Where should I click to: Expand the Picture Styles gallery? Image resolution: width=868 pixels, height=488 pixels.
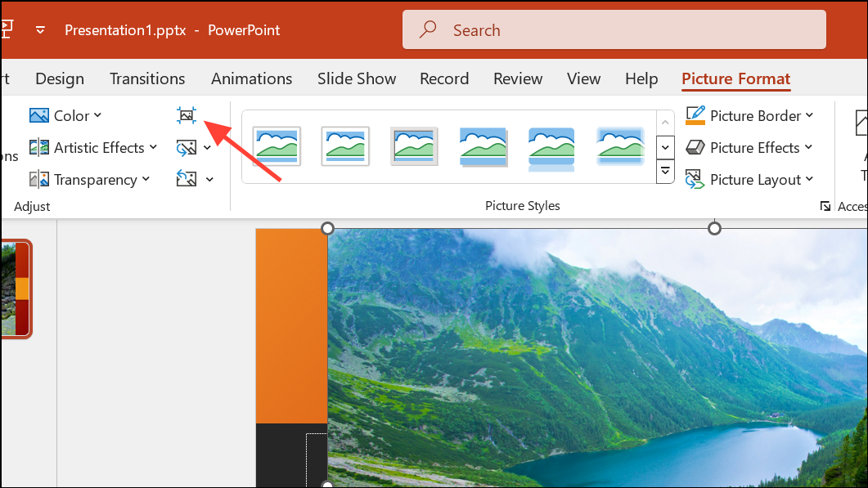(x=665, y=172)
